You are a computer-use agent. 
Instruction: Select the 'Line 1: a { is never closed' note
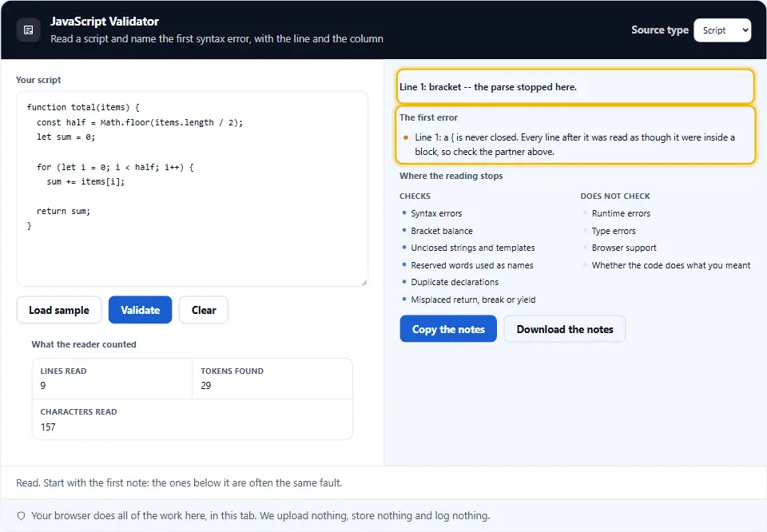[x=574, y=145]
